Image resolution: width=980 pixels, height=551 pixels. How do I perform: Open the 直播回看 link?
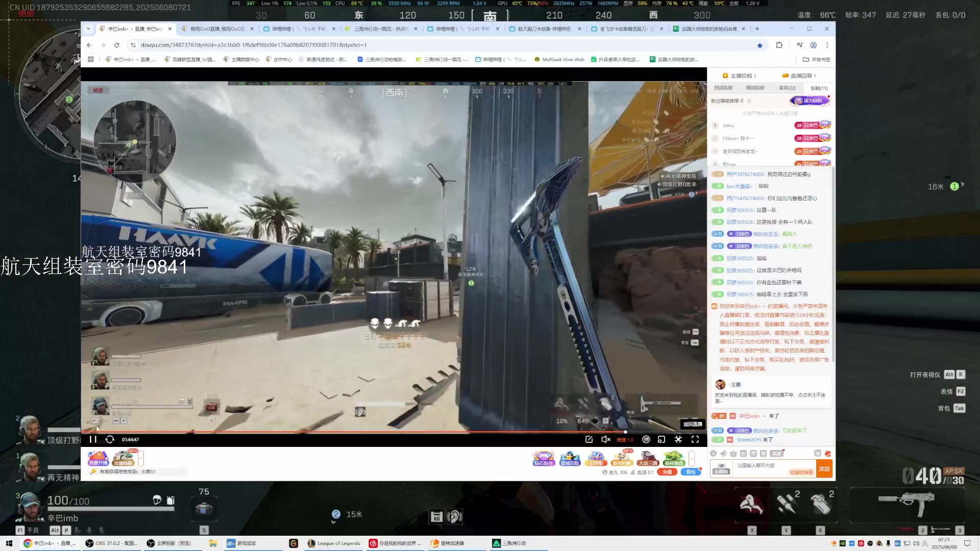799,76
